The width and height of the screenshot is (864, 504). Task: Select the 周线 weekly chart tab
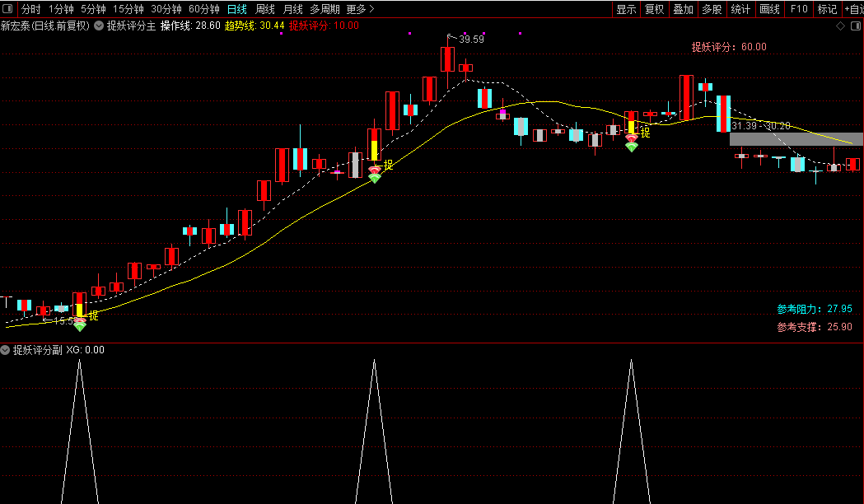[265, 9]
